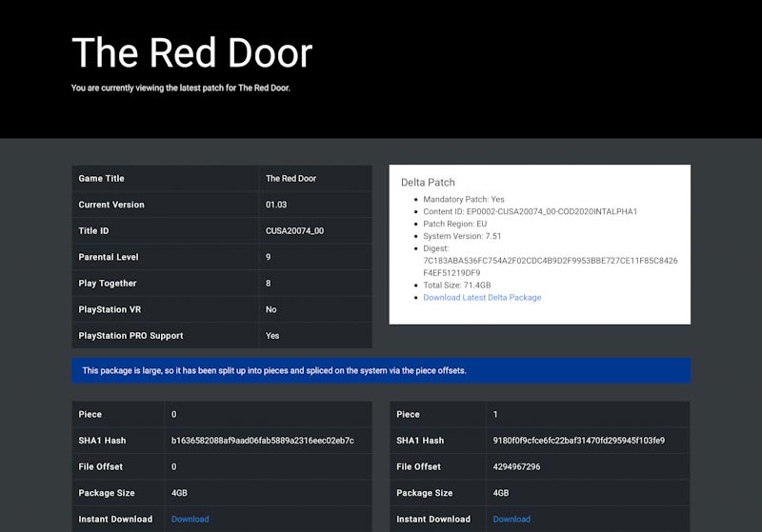Click the Title ID label
Viewport: 762px width, 532px height.
(93, 230)
